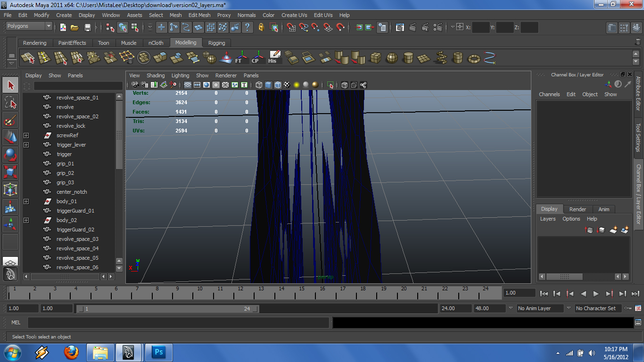The image size is (644, 362).
Task: Open Layers menu in the Layer Editor
Action: (548, 219)
